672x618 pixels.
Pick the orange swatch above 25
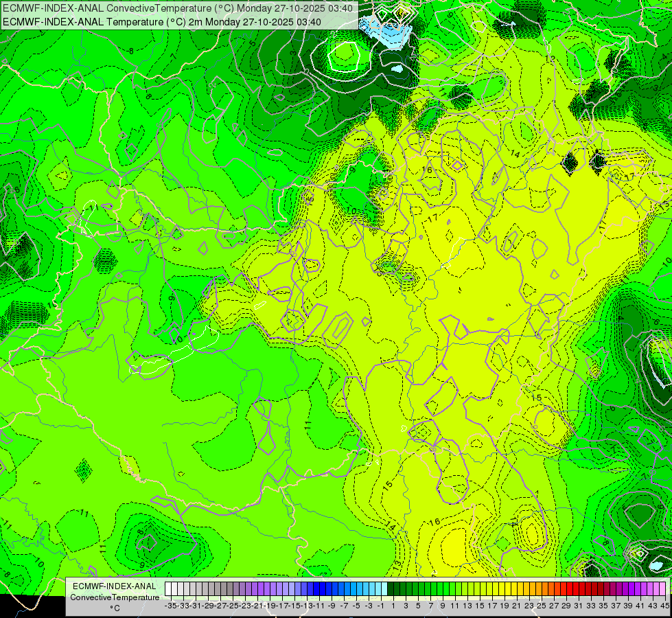[539, 589]
